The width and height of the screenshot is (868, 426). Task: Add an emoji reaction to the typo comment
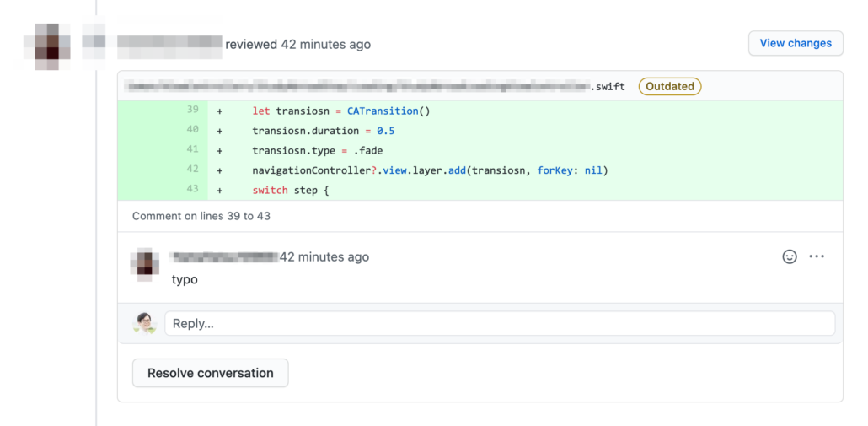click(790, 257)
